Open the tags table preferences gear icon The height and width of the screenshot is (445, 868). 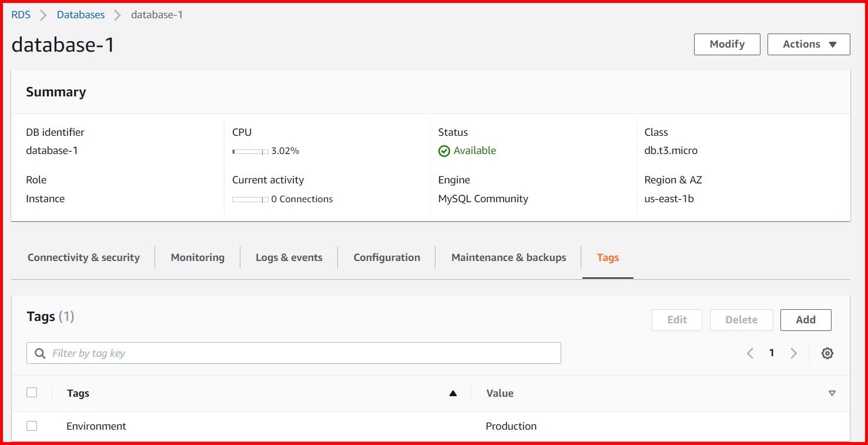827,353
